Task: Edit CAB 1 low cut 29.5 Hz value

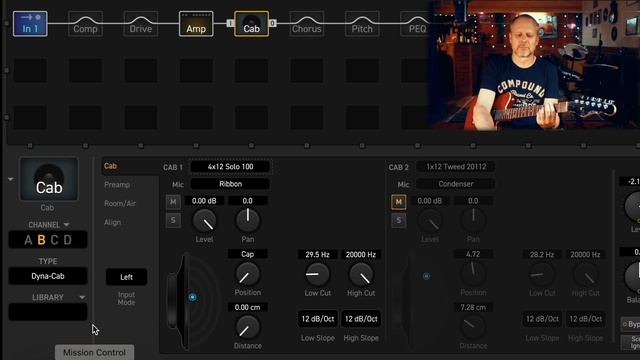Action: (317, 254)
